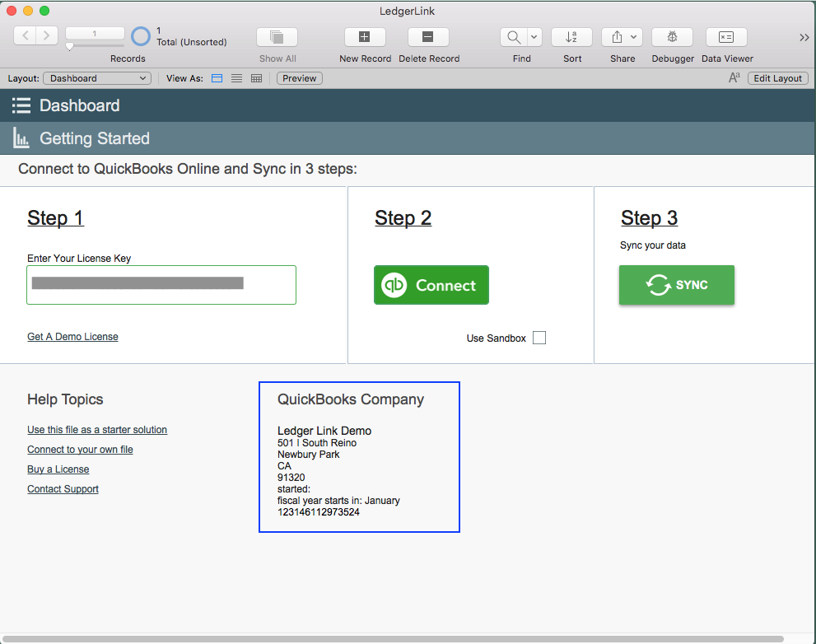816x644 pixels.
Task: Toggle the formatting bar Aa icon
Action: [734, 78]
